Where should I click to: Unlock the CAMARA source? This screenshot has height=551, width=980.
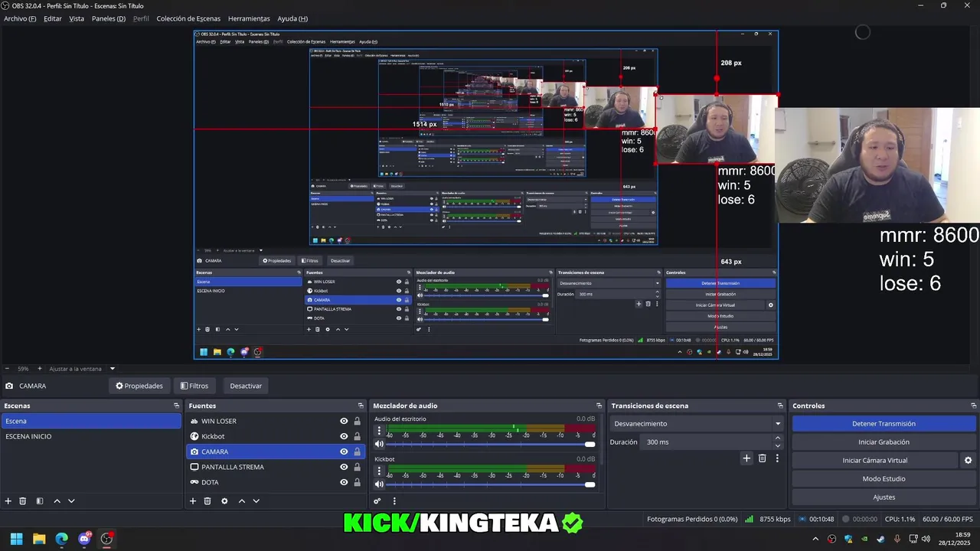click(357, 452)
